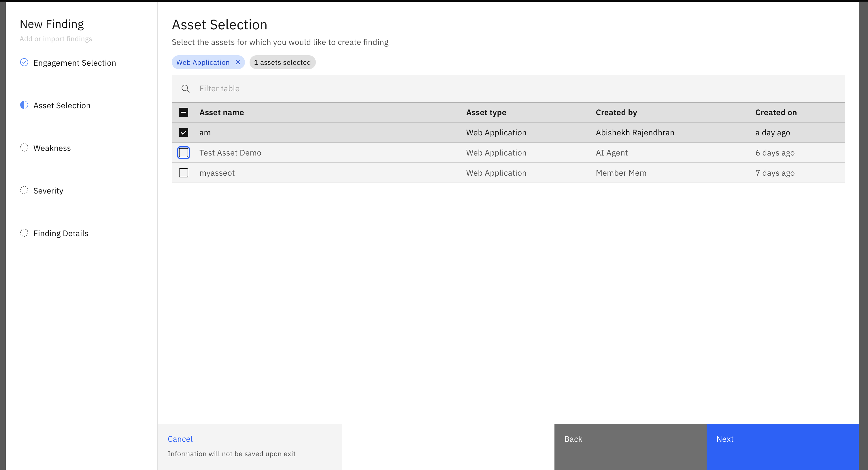Sort by Created on column header
Screen dimensions: 868x470
pyautogui.click(x=776, y=112)
